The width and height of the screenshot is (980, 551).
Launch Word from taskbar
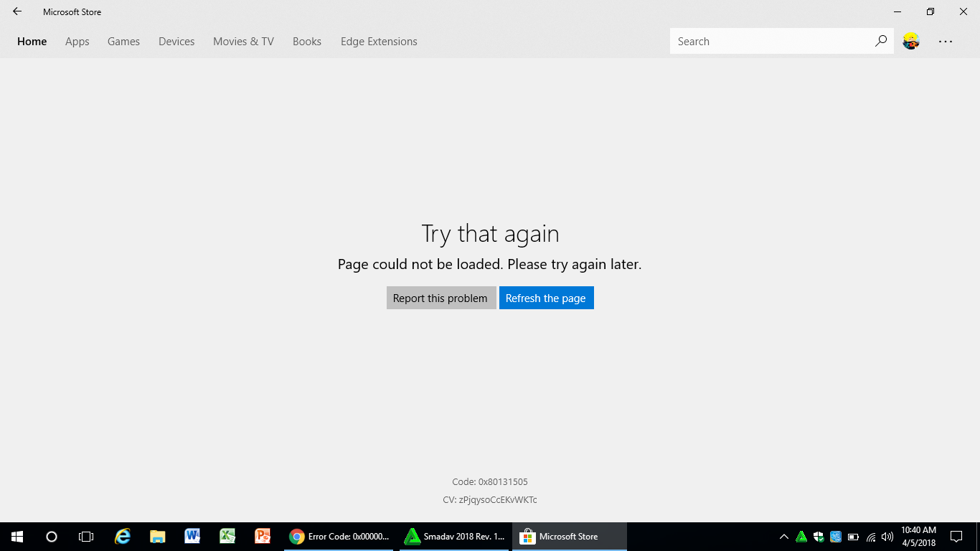[192, 537]
